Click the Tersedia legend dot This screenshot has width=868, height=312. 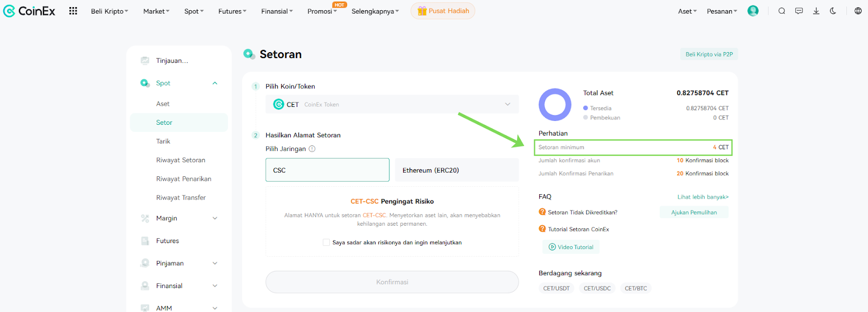tap(585, 108)
